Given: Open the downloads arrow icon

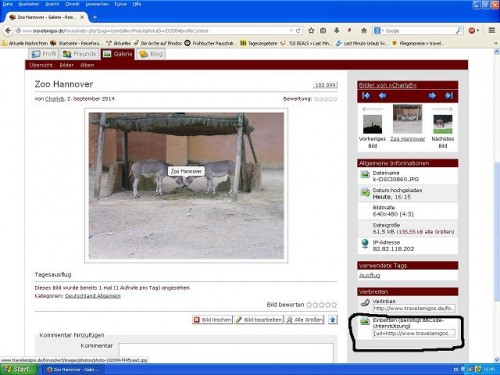Looking at the screenshot, I should tap(336, 31).
